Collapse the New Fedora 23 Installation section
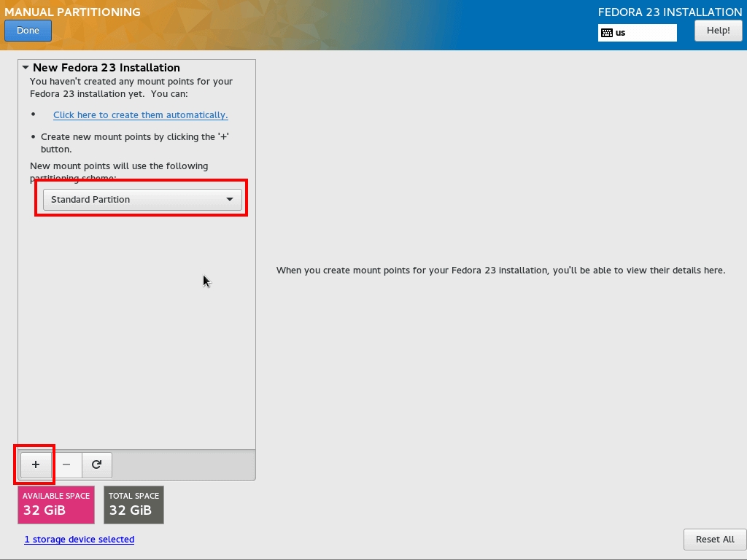 [26, 68]
